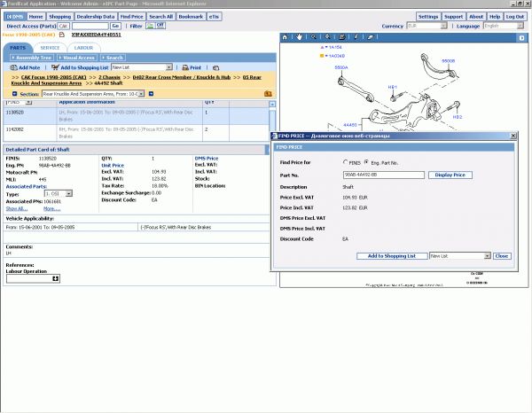
Task: Select the FINIS radio button
Action: click(x=345, y=162)
